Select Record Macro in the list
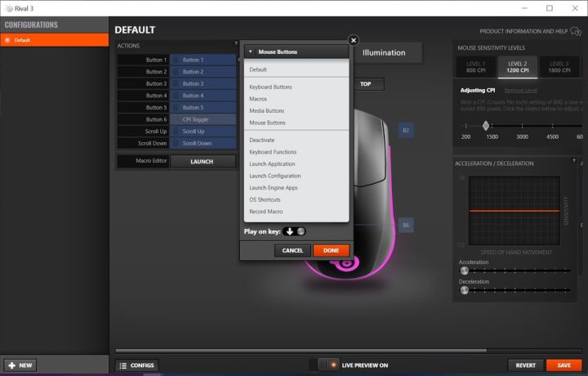 point(265,212)
